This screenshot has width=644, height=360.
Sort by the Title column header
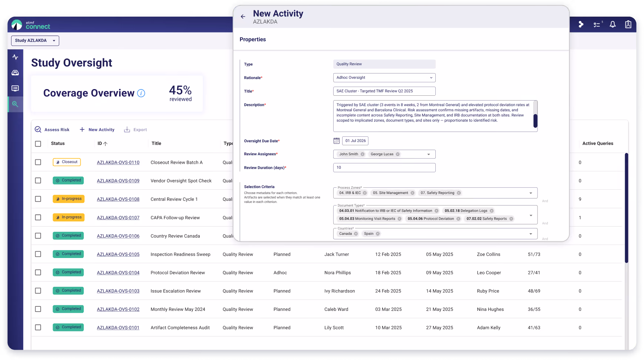[156, 143]
